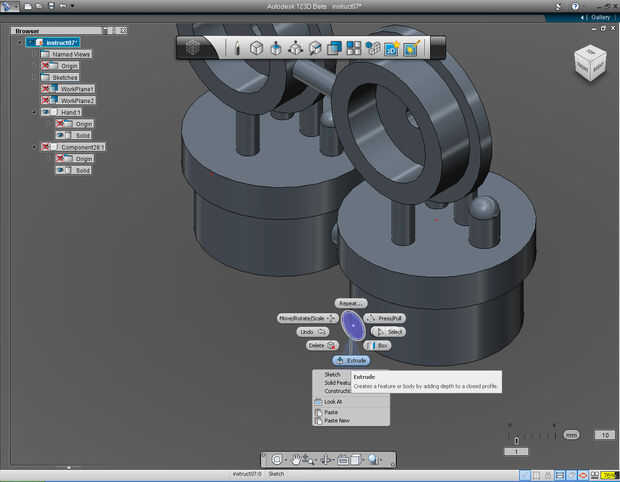
Task: Click the Navigation Wheel icon in bottom bar
Action: point(277,459)
